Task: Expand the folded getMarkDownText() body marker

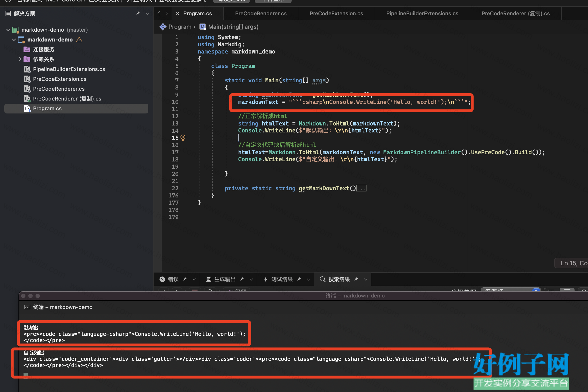Action: pos(361,188)
